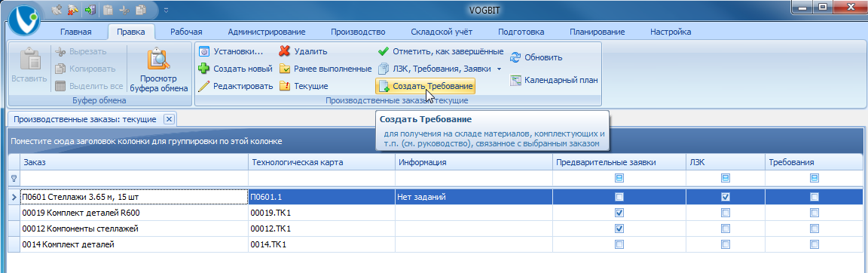868x273 pixels.
Task: Switch to the Правка ribbon tab
Action: click(131, 32)
